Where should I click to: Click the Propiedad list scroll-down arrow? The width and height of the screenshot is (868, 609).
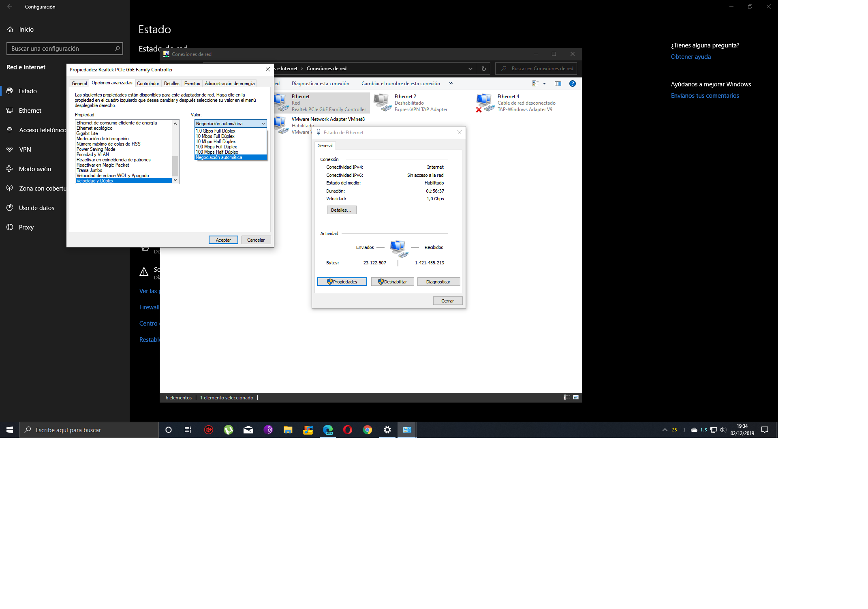[175, 180]
